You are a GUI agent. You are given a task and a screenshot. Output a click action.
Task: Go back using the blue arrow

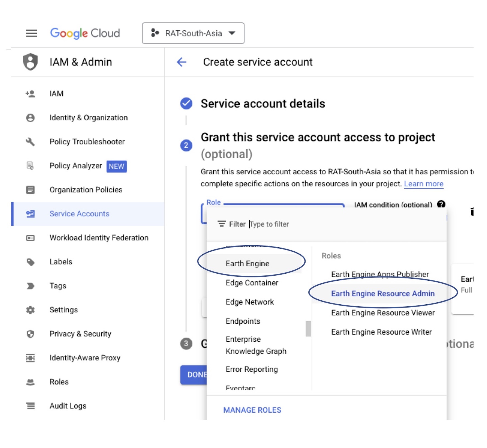(182, 62)
